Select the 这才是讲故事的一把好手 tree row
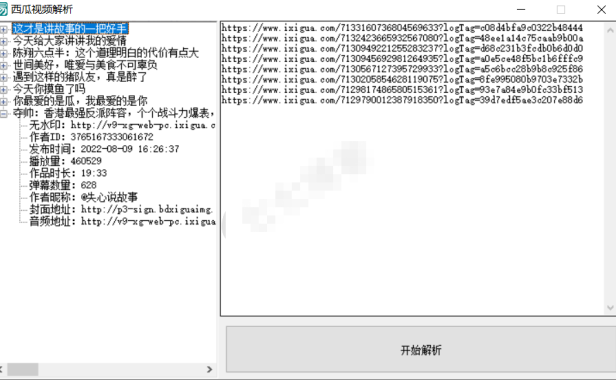This screenshot has width=616, height=380. click(70, 29)
